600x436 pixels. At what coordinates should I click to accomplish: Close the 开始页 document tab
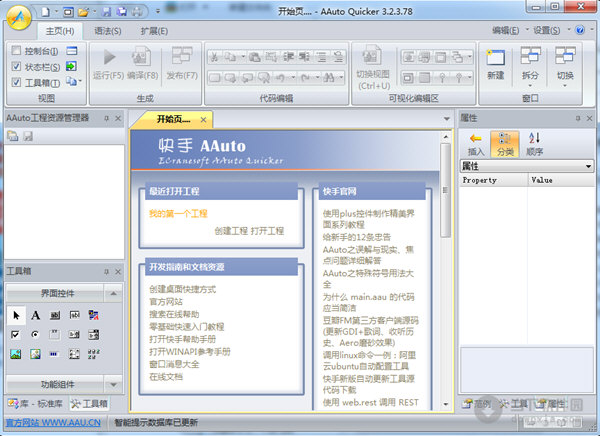(203, 120)
